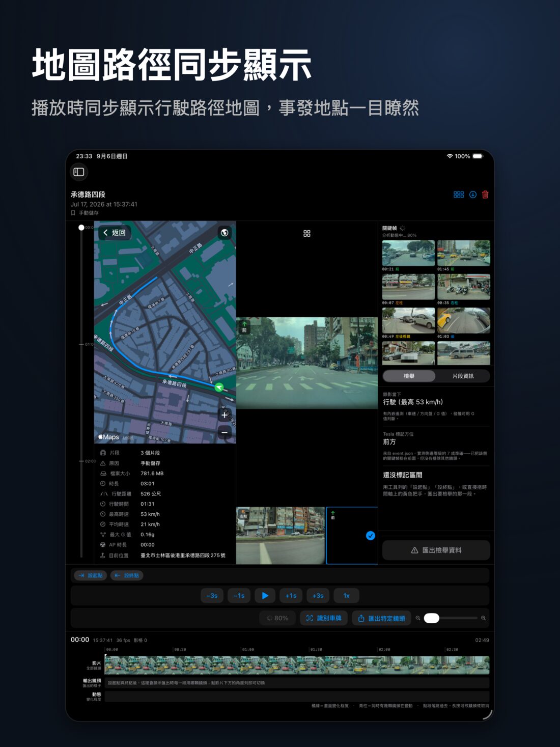Viewport: 560px width, 747px height.
Task: Click the current time 00:00 readout
Action: pyautogui.click(x=80, y=640)
